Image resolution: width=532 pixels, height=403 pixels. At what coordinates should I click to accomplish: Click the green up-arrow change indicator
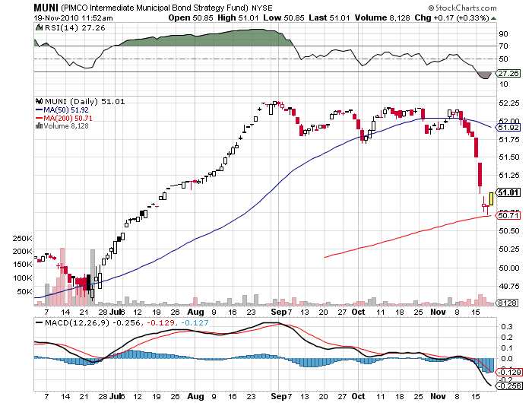pyautogui.click(x=494, y=18)
